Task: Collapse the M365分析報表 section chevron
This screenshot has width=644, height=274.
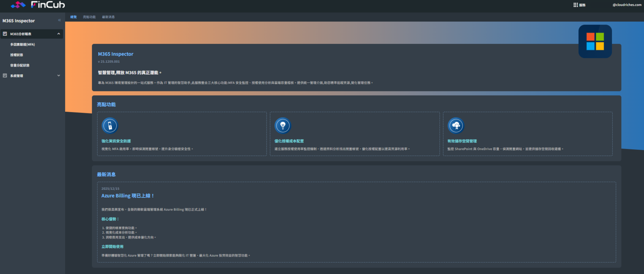Action: tap(59, 34)
